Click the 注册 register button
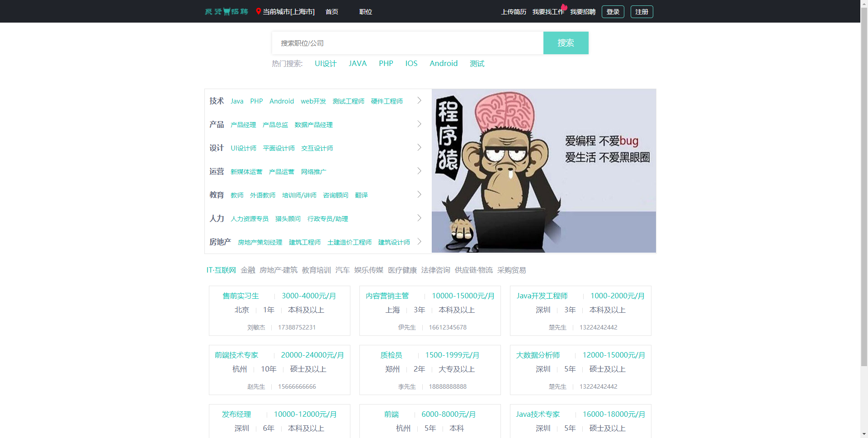 (x=642, y=12)
